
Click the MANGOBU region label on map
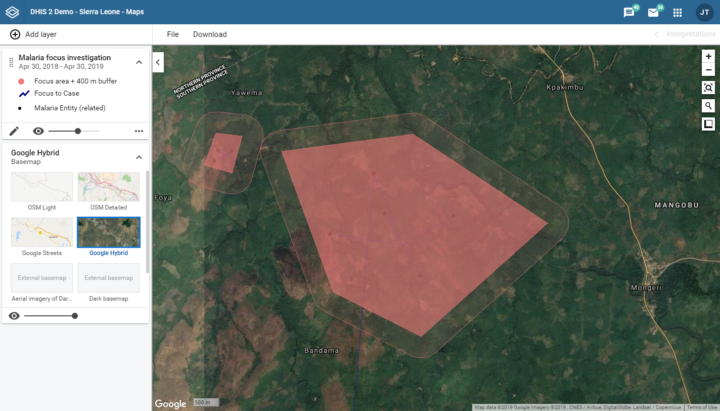pyautogui.click(x=676, y=205)
